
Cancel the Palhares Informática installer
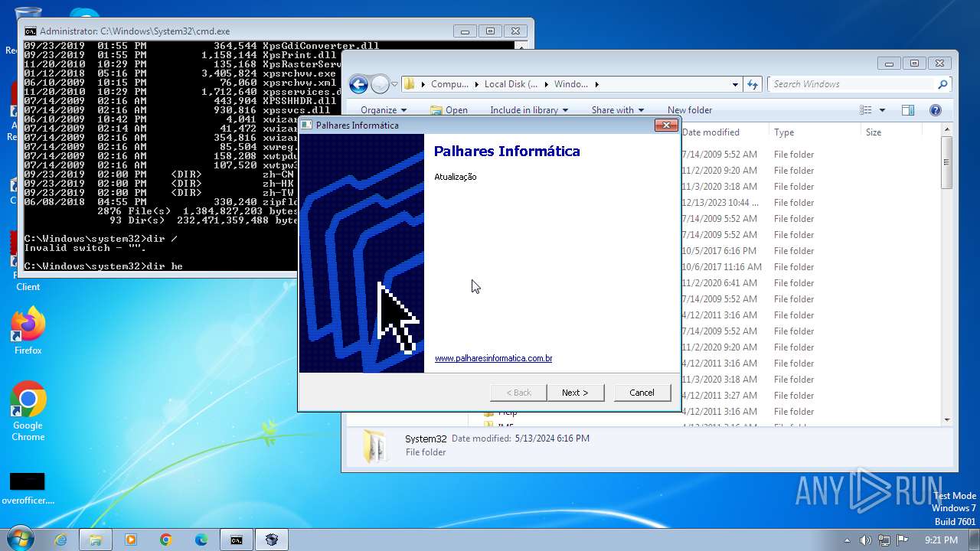(x=642, y=393)
